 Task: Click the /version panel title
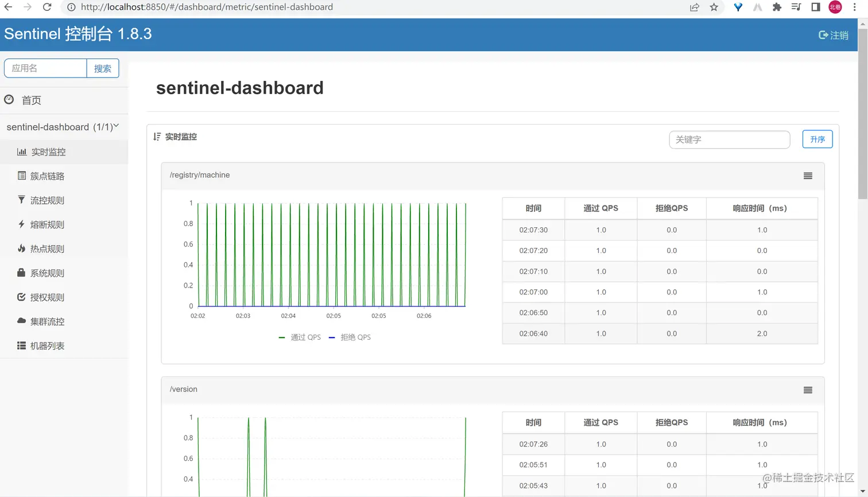183,389
